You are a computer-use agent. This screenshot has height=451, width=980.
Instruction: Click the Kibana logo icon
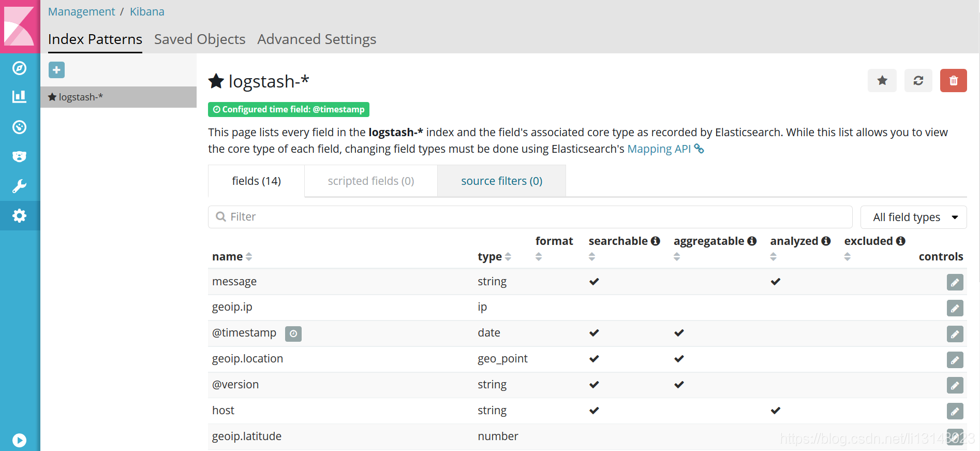coord(20,26)
